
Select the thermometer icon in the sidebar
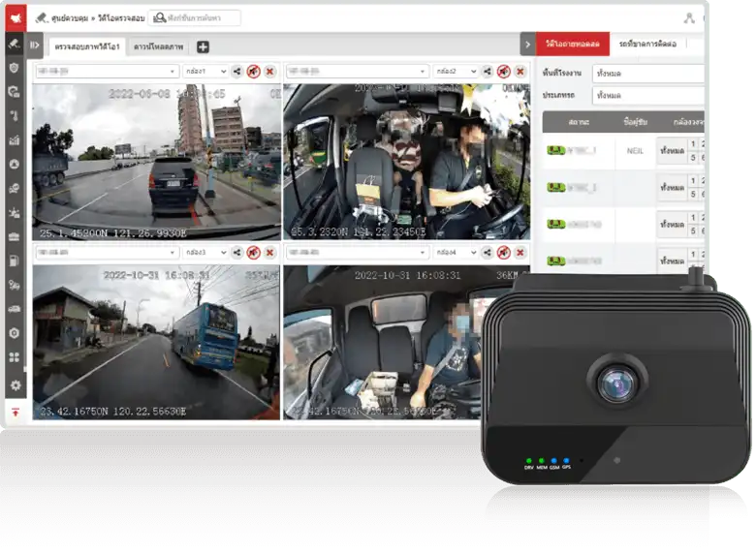(x=15, y=115)
